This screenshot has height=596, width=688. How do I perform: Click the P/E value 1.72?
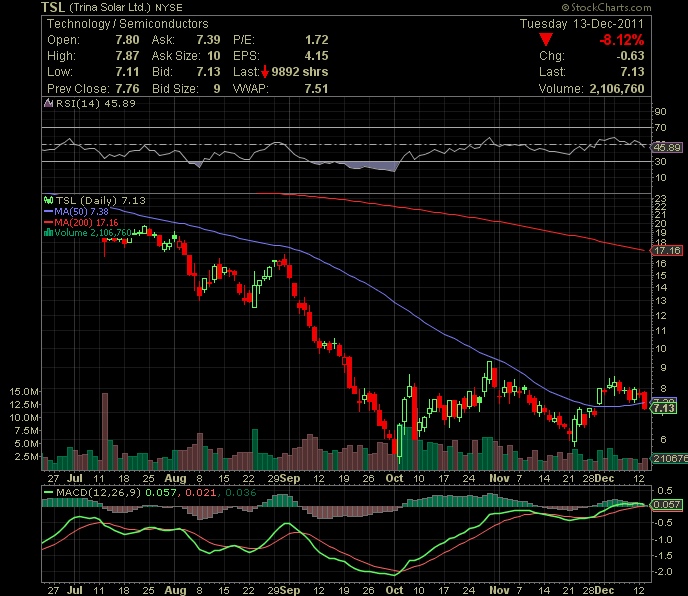point(316,40)
